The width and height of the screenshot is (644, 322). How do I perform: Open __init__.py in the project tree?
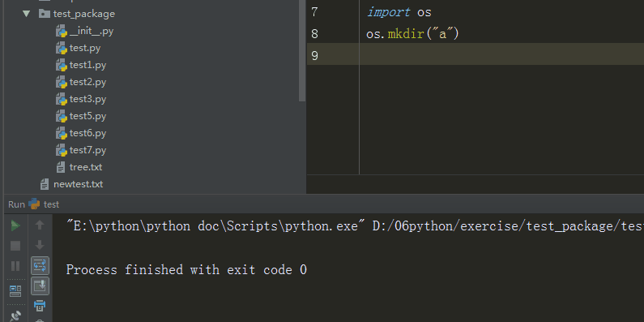(84, 31)
